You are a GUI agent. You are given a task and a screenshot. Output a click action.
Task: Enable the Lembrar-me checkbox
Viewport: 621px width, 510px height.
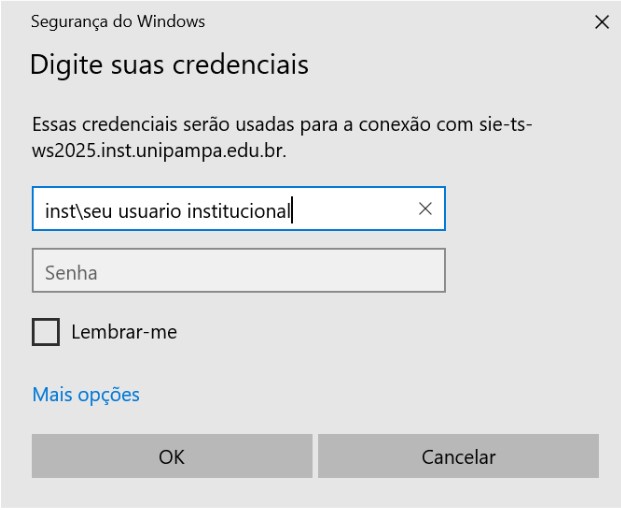(46, 332)
